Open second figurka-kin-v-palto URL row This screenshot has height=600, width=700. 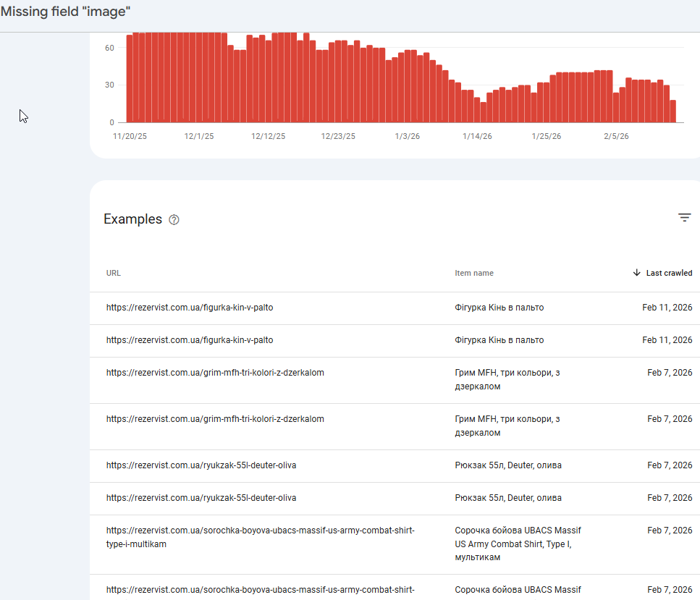189,340
